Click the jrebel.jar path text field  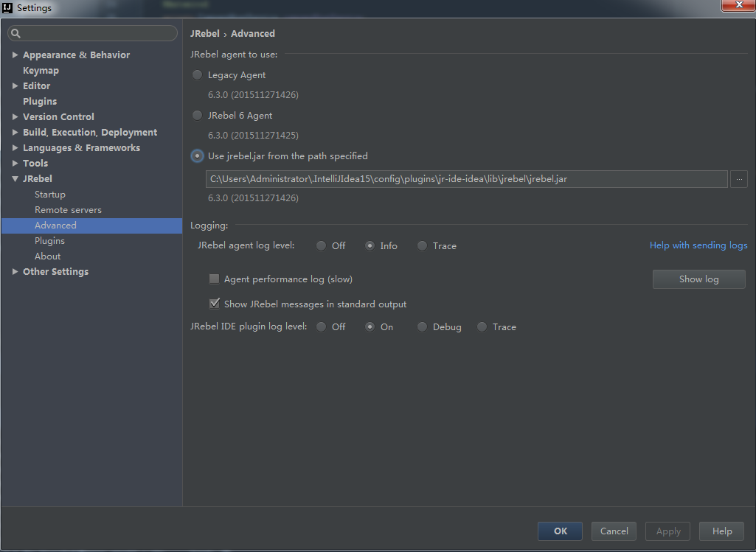click(466, 179)
